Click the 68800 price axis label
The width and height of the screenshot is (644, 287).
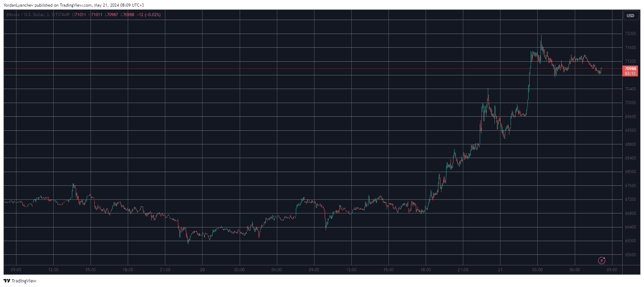[630, 144]
